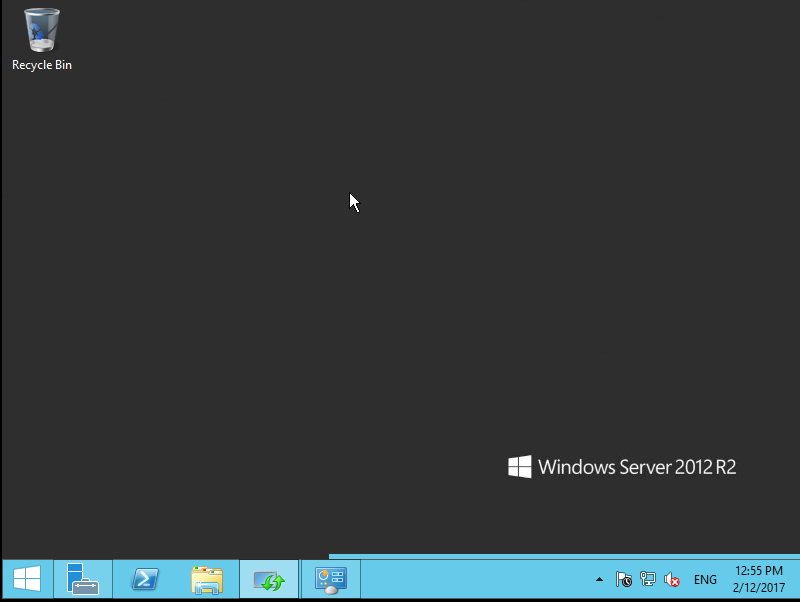Select the taskbar app with green arrows
Image resolution: width=800 pixels, height=602 pixels.
click(269, 579)
